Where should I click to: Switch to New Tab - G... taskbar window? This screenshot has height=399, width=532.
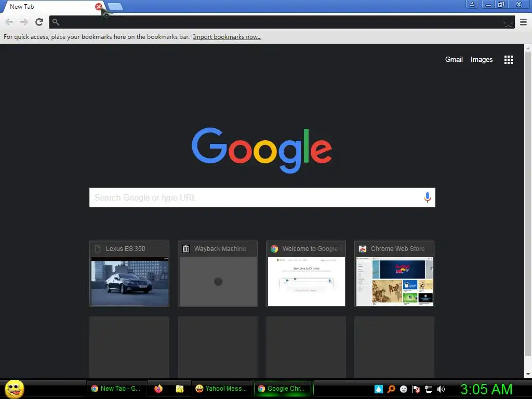coord(116,389)
